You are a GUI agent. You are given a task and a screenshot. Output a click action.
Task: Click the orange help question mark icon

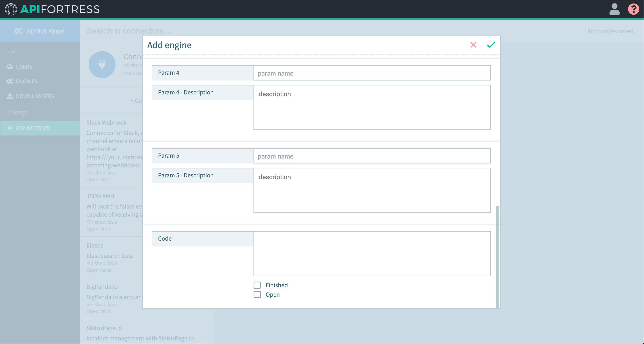[x=634, y=9]
